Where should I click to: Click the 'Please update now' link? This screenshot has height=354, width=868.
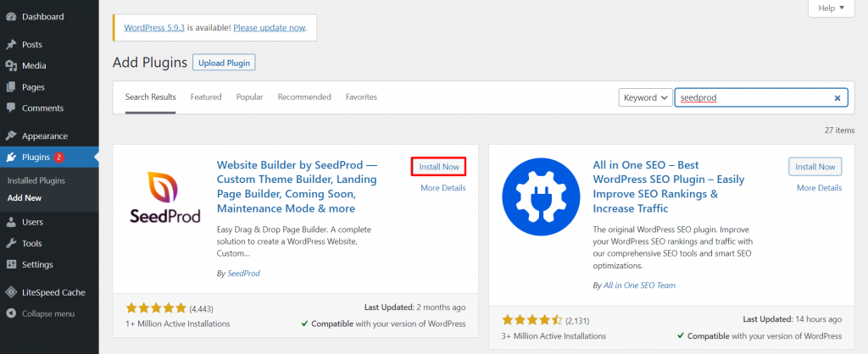[270, 27]
